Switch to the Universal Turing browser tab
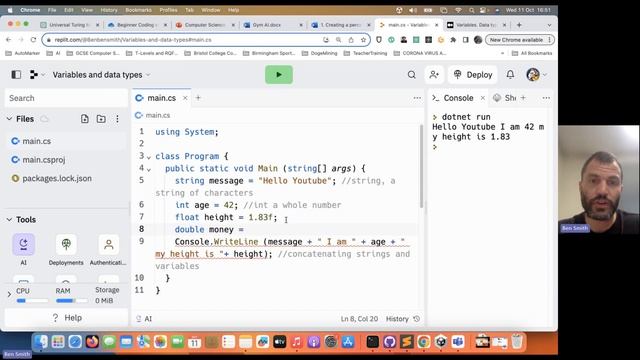The width and height of the screenshot is (640, 360). tap(70, 25)
